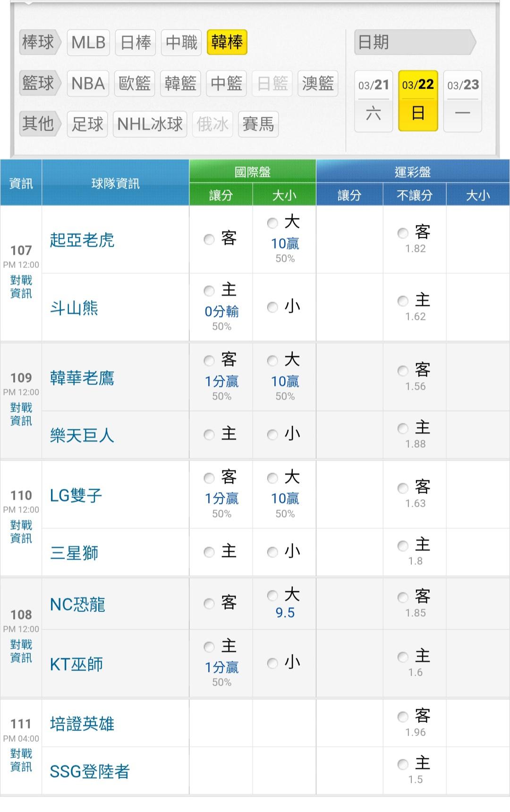Choose 大 10贏 radio for 韓華老鷹 game
Image resolution: width=510 pixels, height=812 pixels.
point(272,361)
